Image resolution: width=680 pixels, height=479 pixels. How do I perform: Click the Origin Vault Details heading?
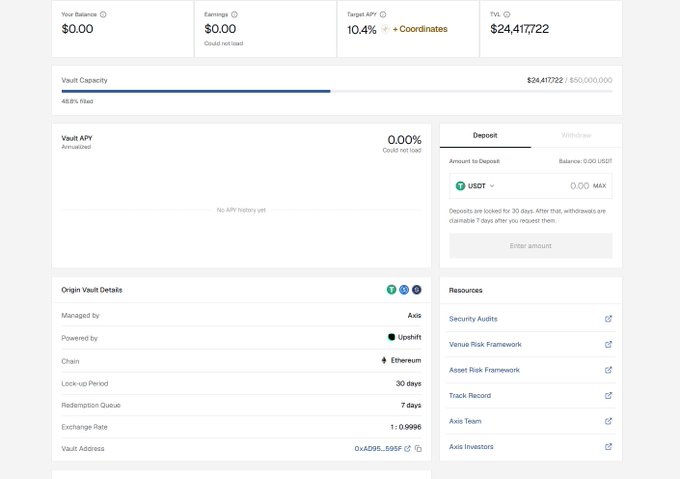(x=92, y=290)
